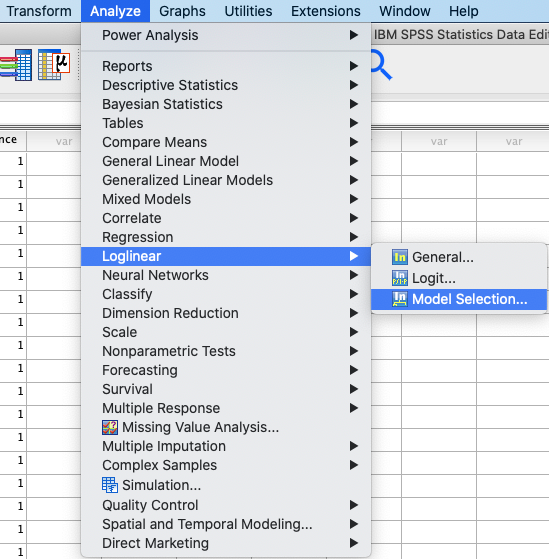Click the arrow beside Regression
This screenshot has width=549, height=559.
pyautogui.click(x=354, y=237)
